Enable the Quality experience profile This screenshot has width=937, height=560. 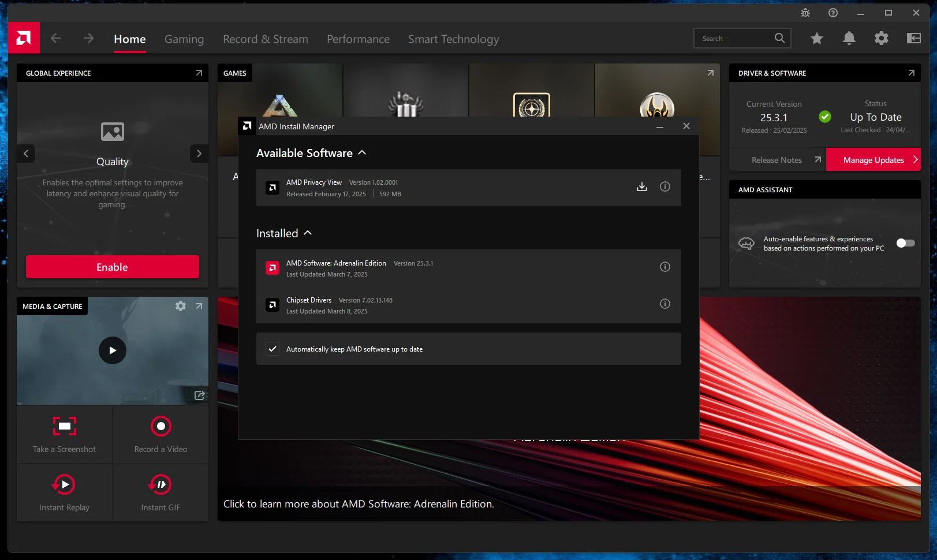pos(113,267)
